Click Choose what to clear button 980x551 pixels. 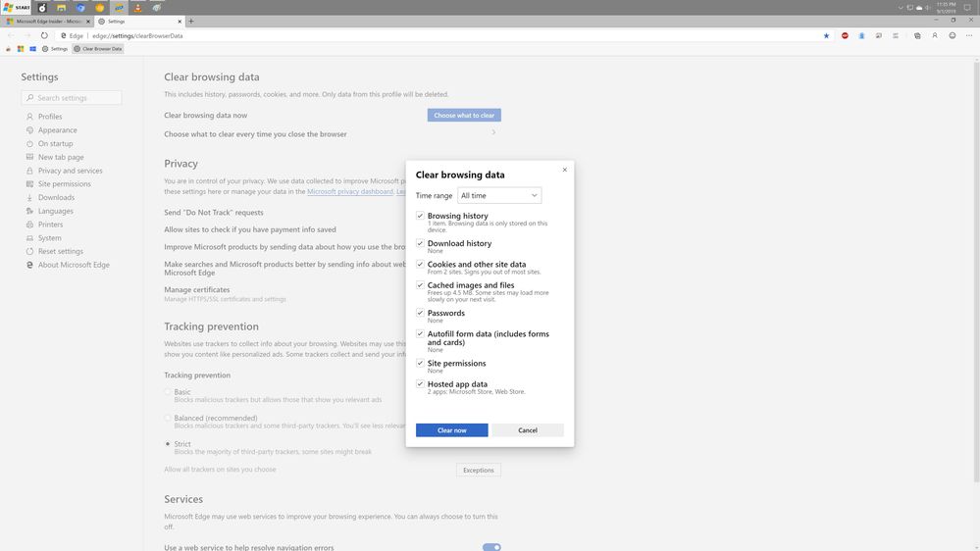point(464,115)
